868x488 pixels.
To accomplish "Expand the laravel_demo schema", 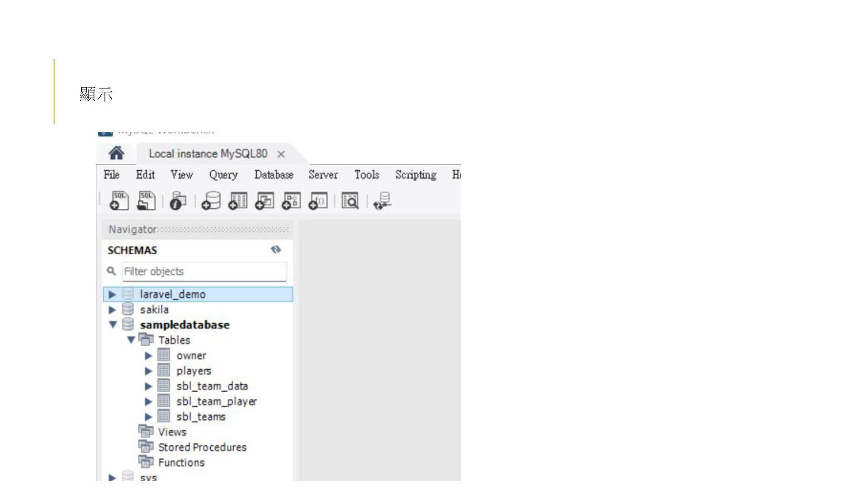I will (112, 295).
